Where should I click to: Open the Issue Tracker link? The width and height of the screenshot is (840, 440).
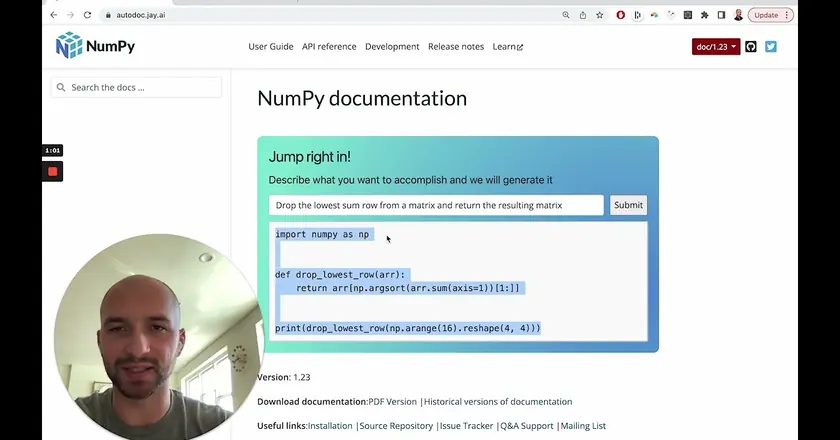tap(466, 426)
